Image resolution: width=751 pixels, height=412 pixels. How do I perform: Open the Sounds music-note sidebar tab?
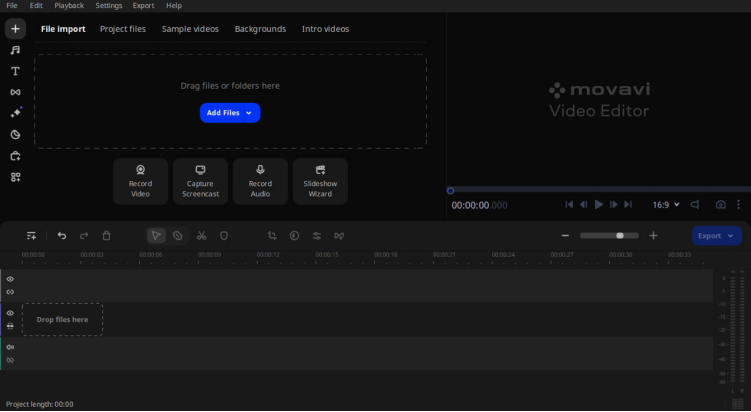tap(15, 50)
